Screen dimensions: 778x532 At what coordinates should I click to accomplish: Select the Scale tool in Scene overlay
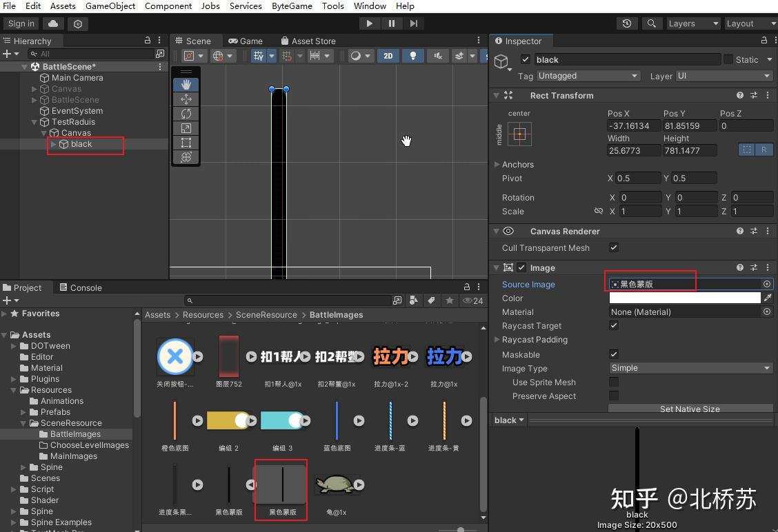click(x=186, y=128)
